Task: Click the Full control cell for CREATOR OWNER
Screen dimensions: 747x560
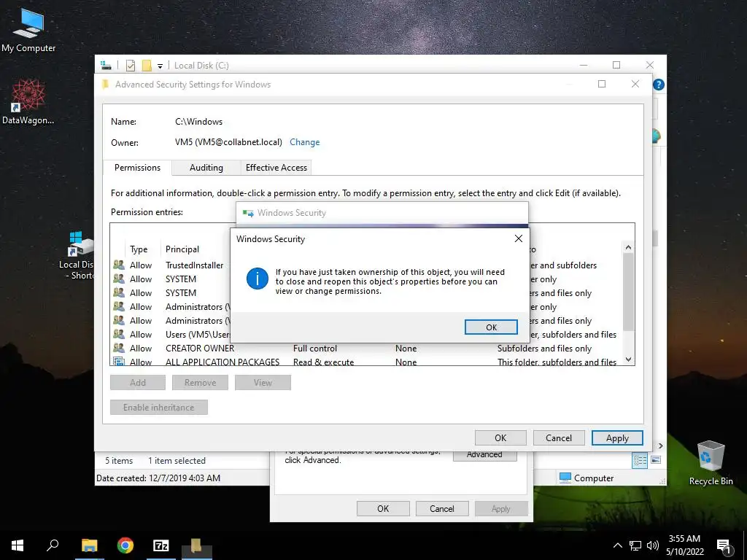Action: 315,348
